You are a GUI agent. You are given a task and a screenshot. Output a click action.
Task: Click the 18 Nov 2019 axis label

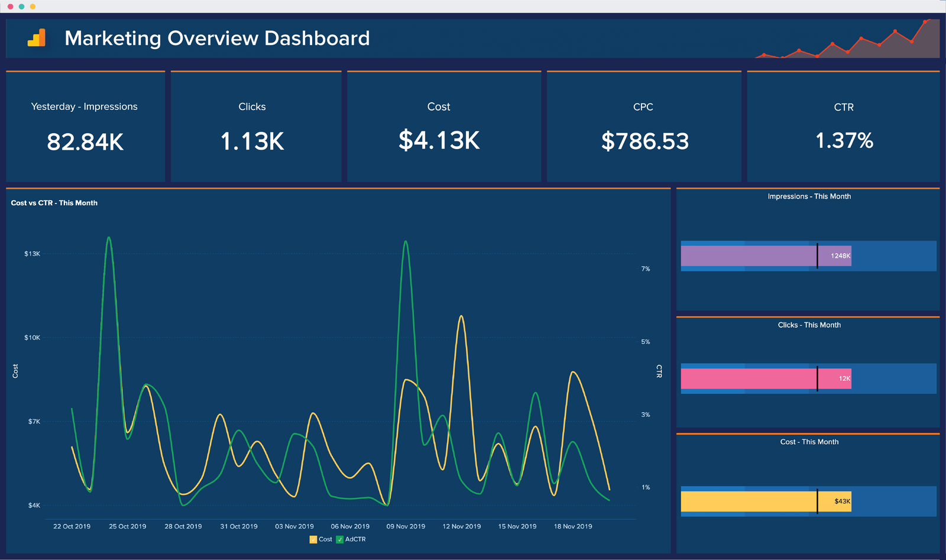(x=573, y=526)
